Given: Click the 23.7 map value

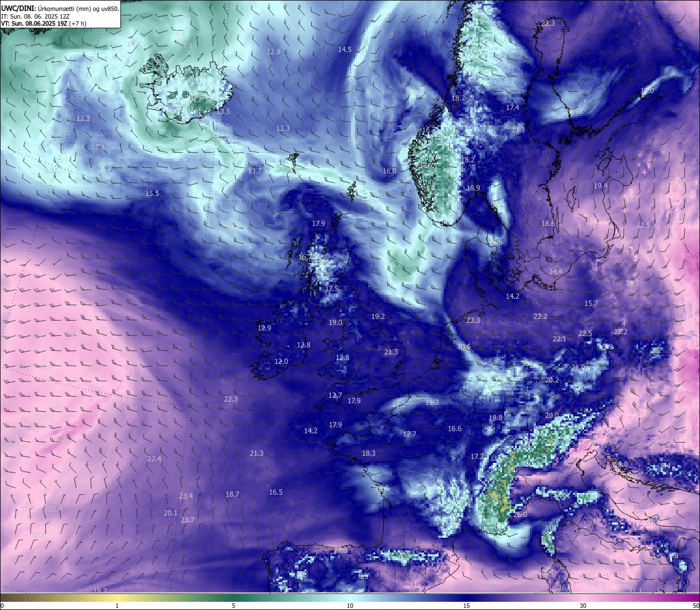Looking at the screenshot, I should (x=188, y=520).
